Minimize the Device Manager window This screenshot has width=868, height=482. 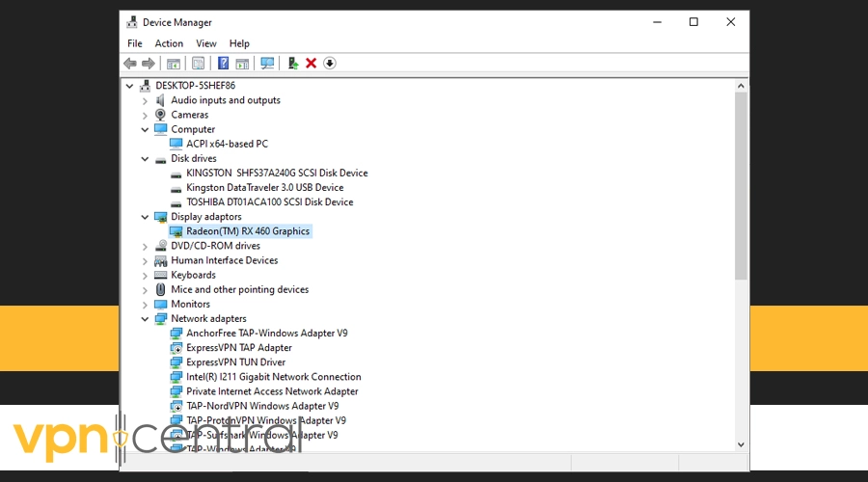(657, 22)
